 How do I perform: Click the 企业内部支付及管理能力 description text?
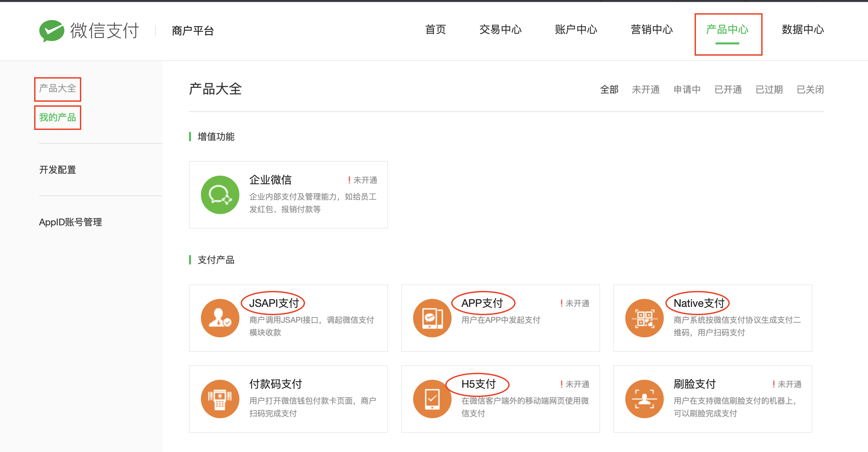313,203
